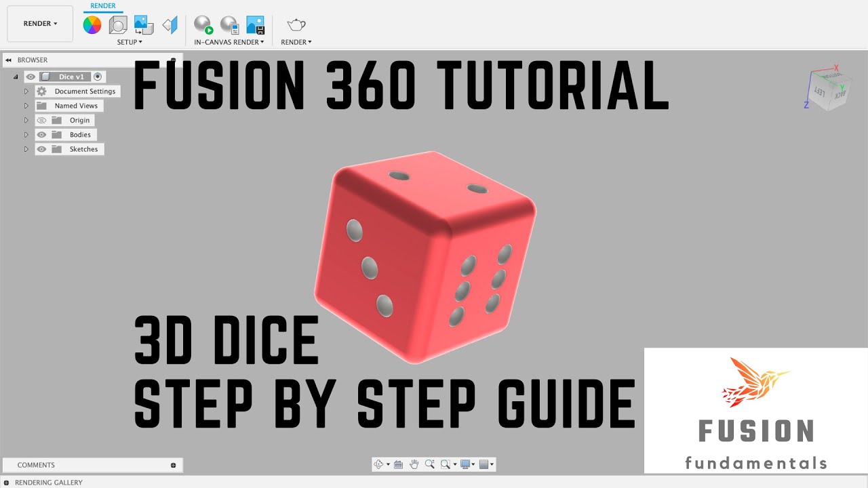Hide the Sketches folder
This screenshot has height=488, width=868.
pyautogui.click(x=42, y=149)
